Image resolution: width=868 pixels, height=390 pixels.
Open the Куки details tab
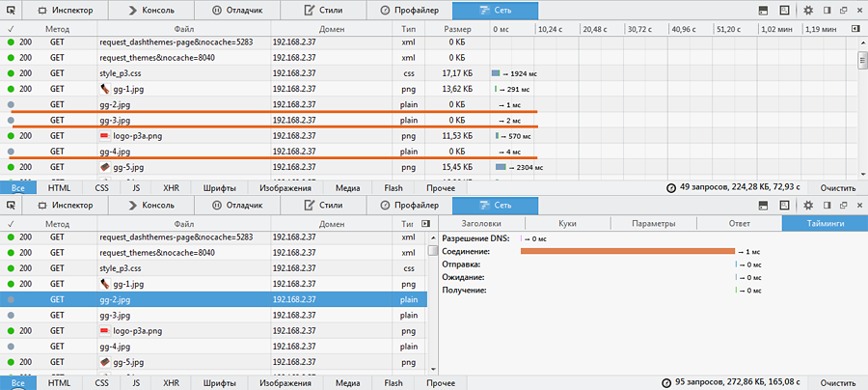567,224
